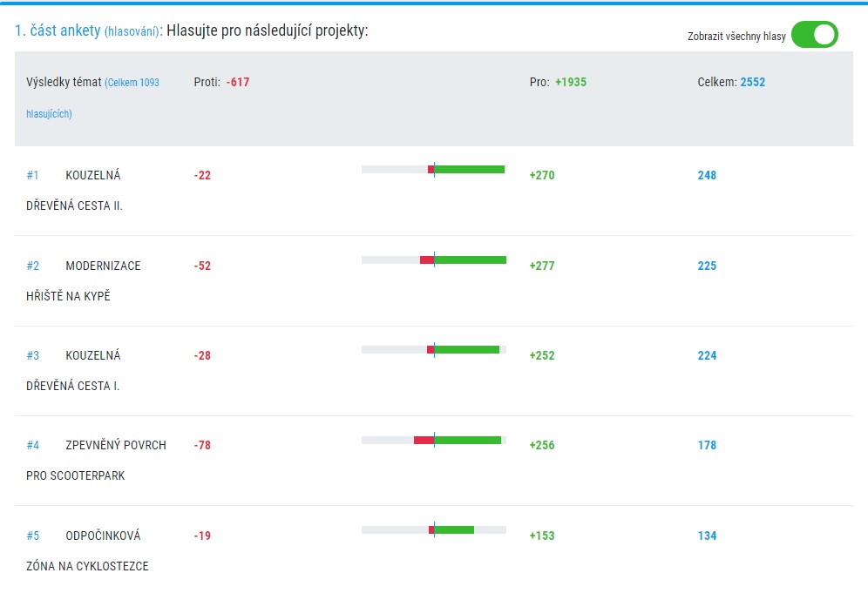Click the 'Pro: +1935' summary value
The width and height of the screenshot is (868, 593).
tap(558, 82)
